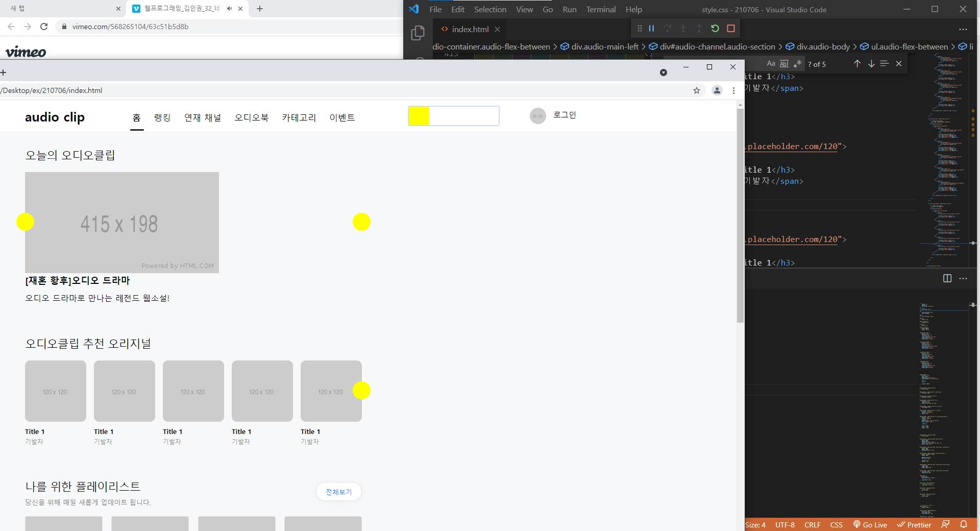Toggle Use Regular Expression in find widget
Screen dimensions: 980x531
(x=797, y=64)
